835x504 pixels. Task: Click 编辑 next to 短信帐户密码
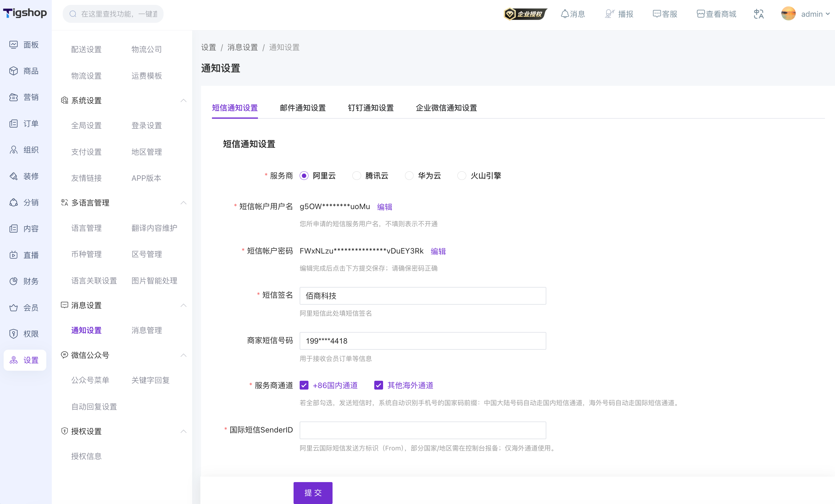pos(438,251)
